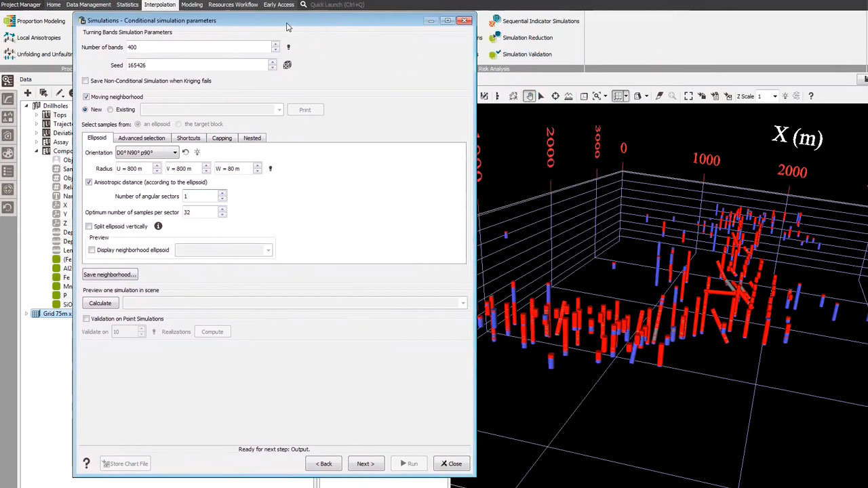Toggle the Moving neighborhood checkbox
This screenshot has height=488, width=868.
86,97
